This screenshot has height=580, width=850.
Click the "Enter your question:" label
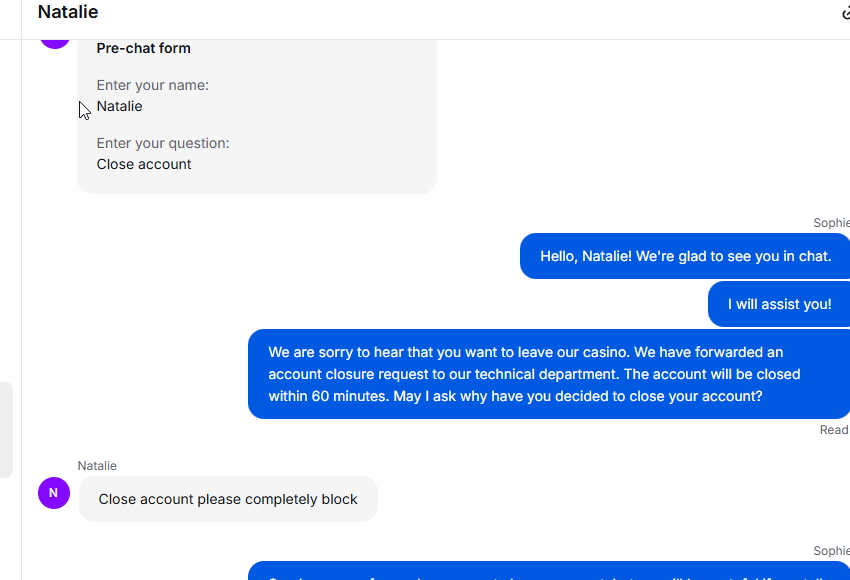(x=163, y=143)
